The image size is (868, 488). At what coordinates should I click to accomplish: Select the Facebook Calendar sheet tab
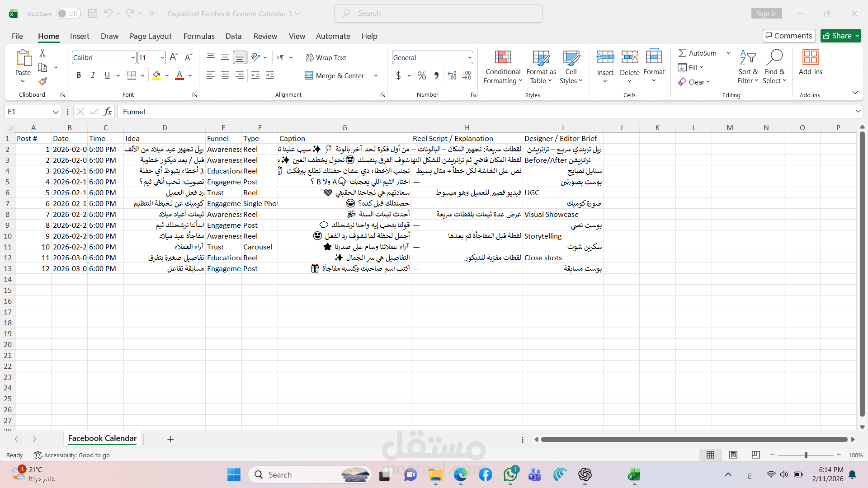pos(102,438)
